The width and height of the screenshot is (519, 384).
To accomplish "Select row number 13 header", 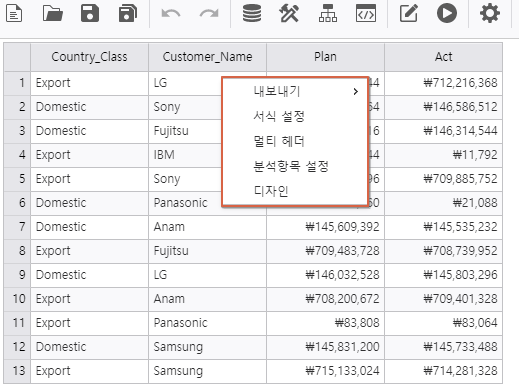I will point(17,371).
